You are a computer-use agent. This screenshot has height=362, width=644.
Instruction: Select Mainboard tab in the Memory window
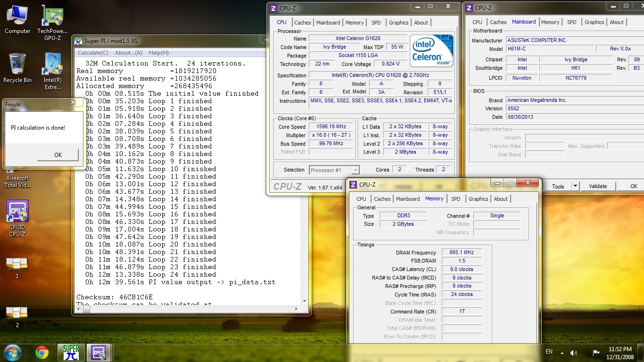click(408, 199)
